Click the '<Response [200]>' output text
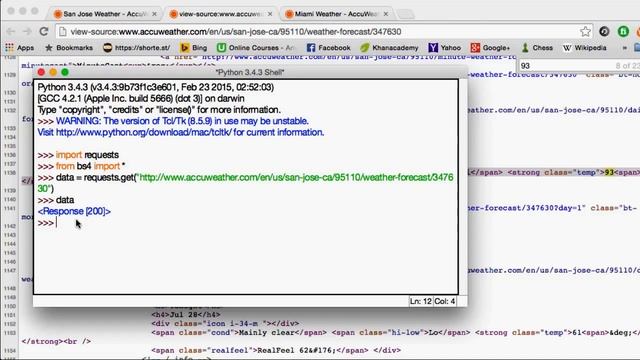Viewport: 640px width, 360px height. 74,211
